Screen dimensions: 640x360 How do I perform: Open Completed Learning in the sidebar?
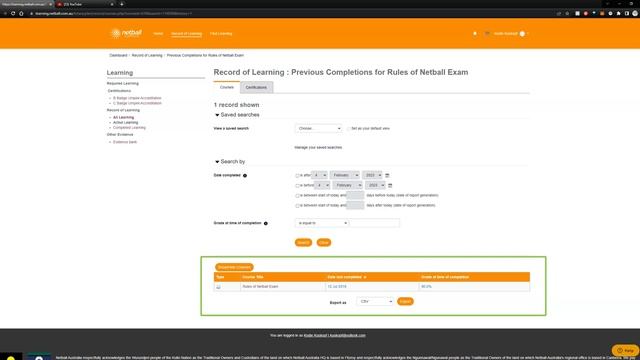pyautogui.click(x=129, y=128)
